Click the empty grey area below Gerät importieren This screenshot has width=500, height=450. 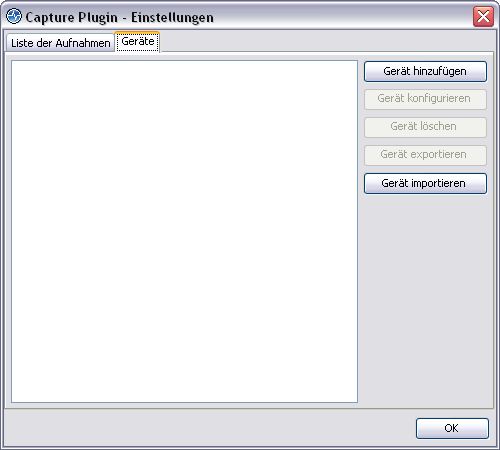[x=425, y=298]
